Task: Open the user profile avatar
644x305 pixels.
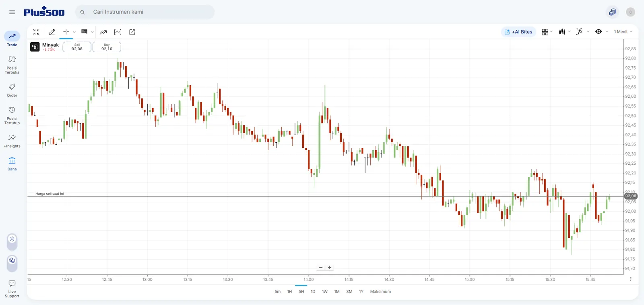Action: point(630,12)
